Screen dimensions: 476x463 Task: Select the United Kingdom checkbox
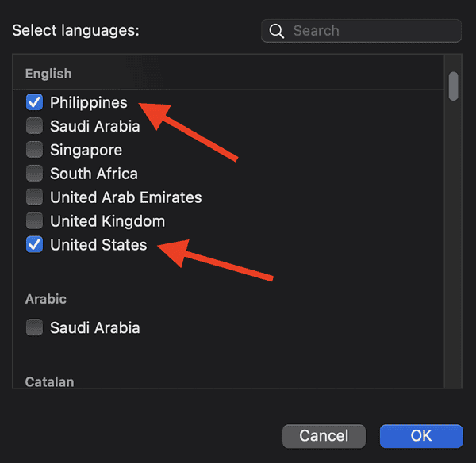click(34, 221)
